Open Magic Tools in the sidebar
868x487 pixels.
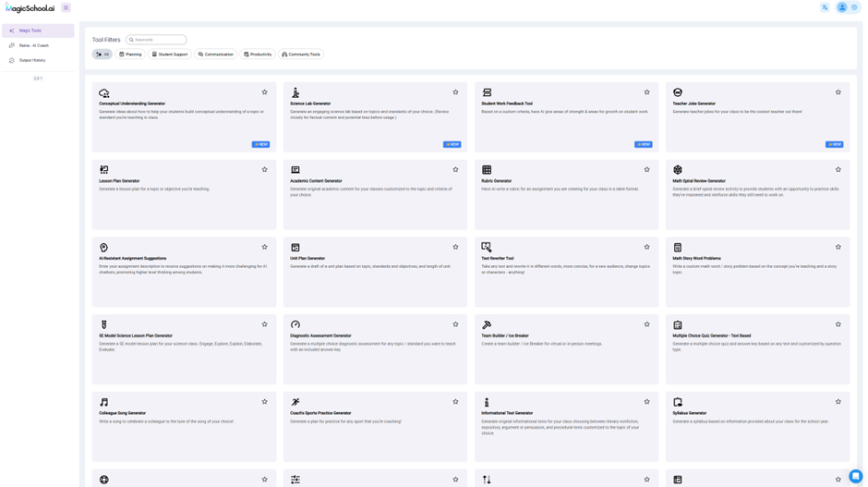[x=38, y=30]
